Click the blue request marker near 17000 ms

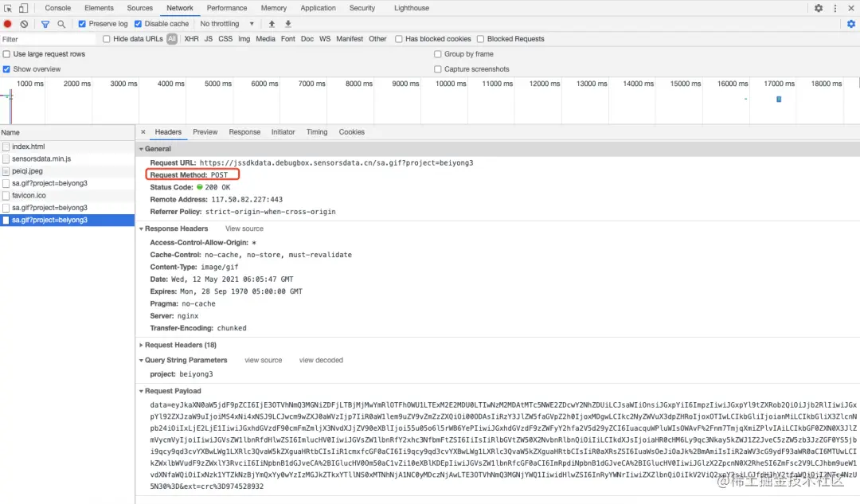click(x=779, y=100)
